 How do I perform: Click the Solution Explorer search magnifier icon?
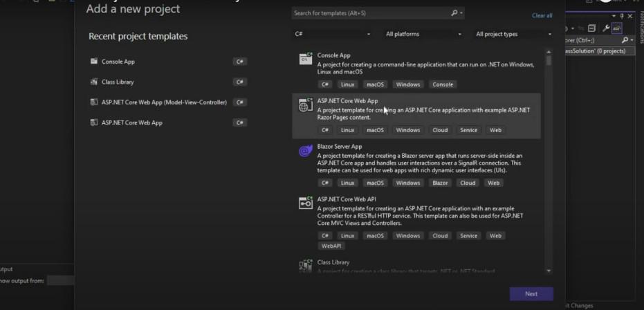(625, 40)
